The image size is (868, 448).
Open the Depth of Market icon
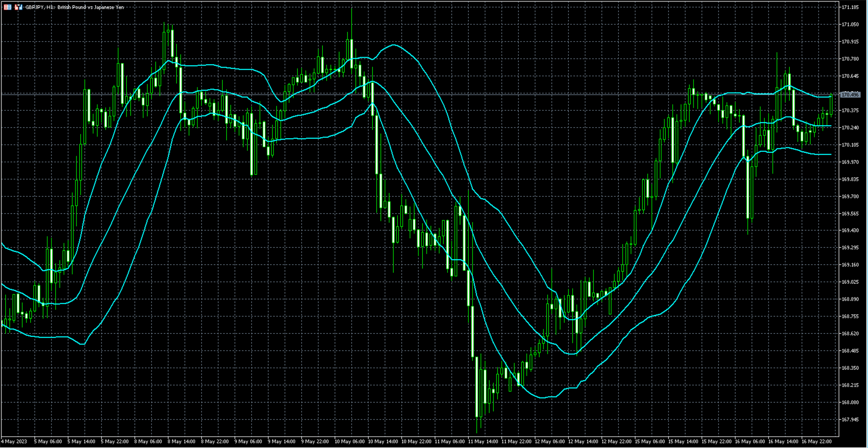click(x=18, y=7)
